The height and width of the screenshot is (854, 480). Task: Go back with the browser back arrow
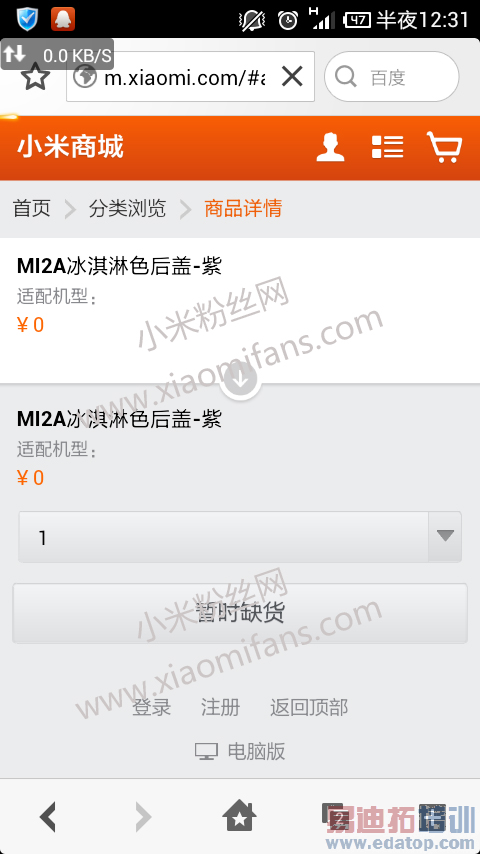click(48, 817)
